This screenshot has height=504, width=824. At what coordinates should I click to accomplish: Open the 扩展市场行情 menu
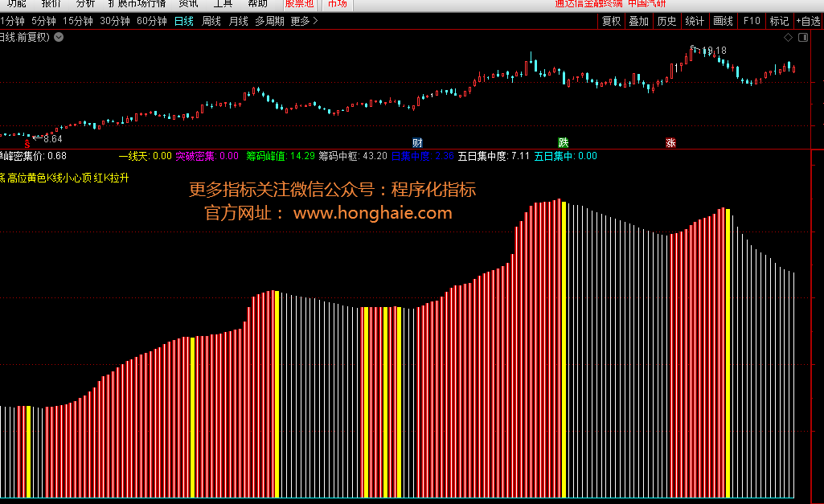(137, 3)
